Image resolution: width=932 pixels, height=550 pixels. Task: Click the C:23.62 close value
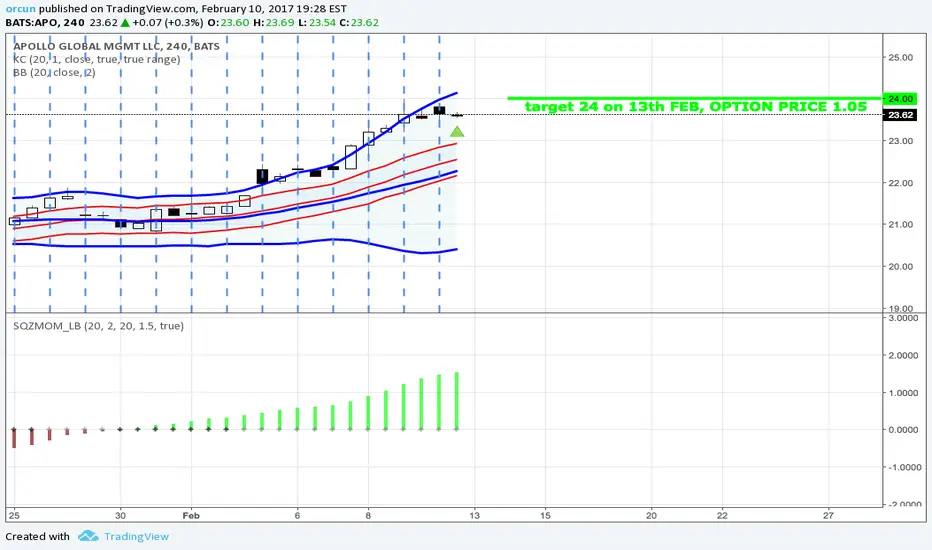pyautogui.click(x=359, y=23)
